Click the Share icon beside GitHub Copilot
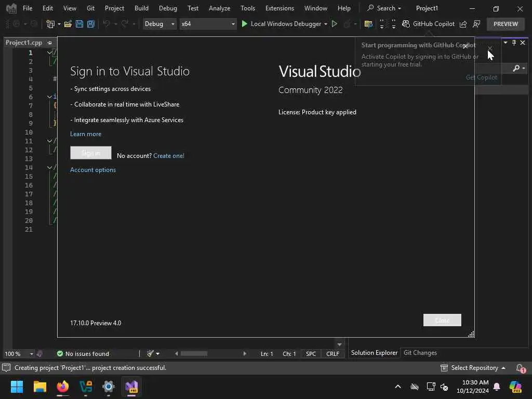The image size is (532, 399). 463,24
